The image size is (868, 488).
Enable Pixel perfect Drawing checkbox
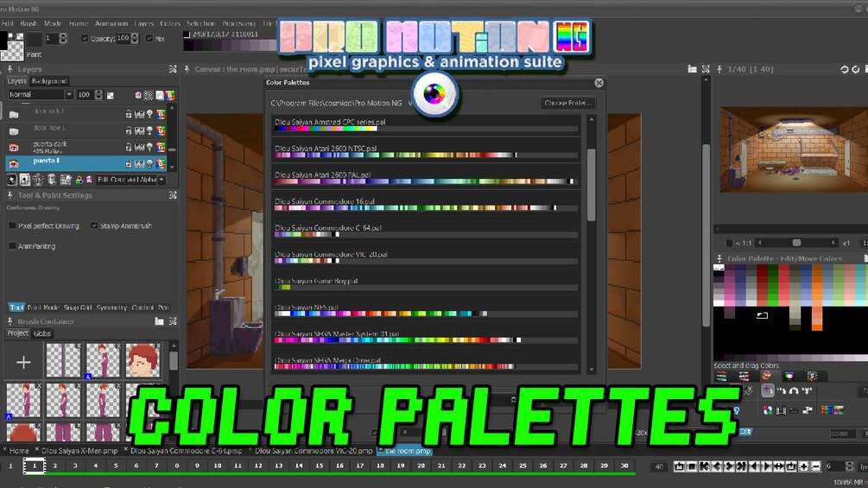tap(12, 225)
